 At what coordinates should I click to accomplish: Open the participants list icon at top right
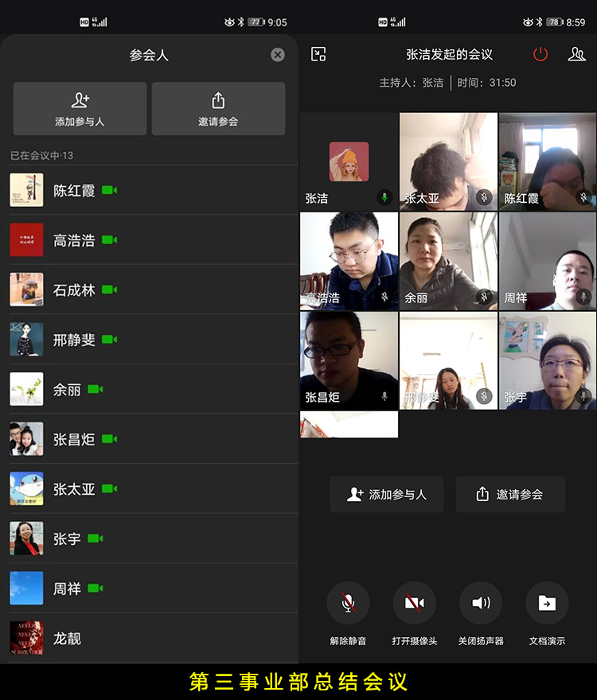[576, 54]
